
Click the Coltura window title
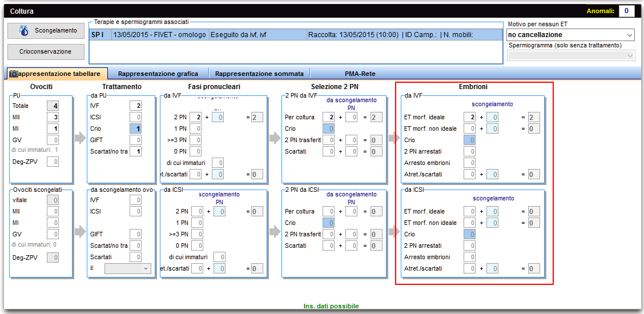(22, 11)
